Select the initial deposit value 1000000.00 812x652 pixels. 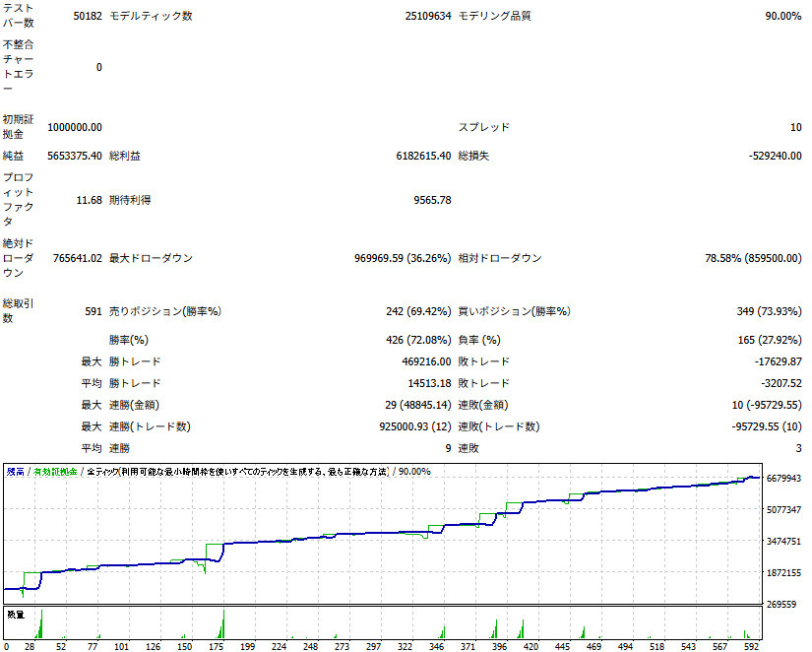[x=75, y=127]
